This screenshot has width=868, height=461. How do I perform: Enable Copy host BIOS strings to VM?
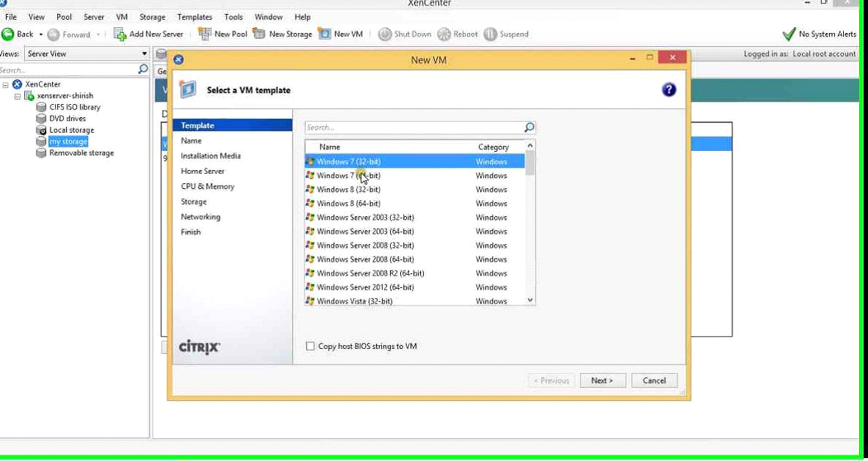pyautogui.click(x=310, y=347)
